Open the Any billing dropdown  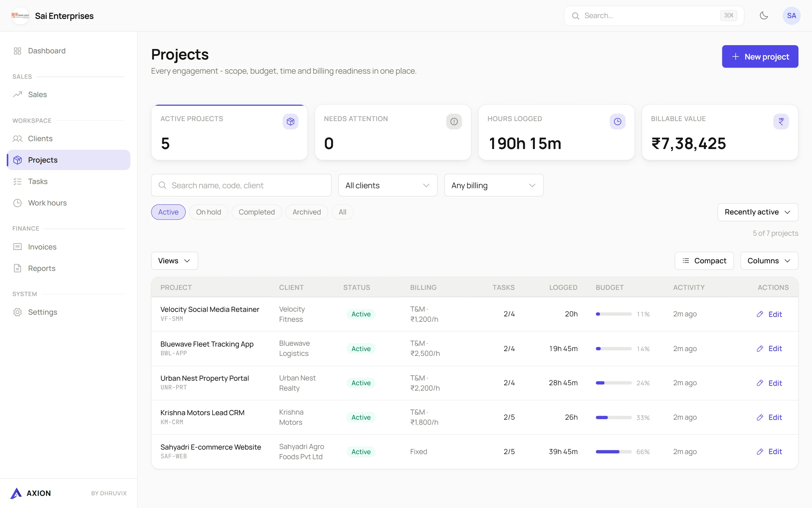click(x=494, y=185)
